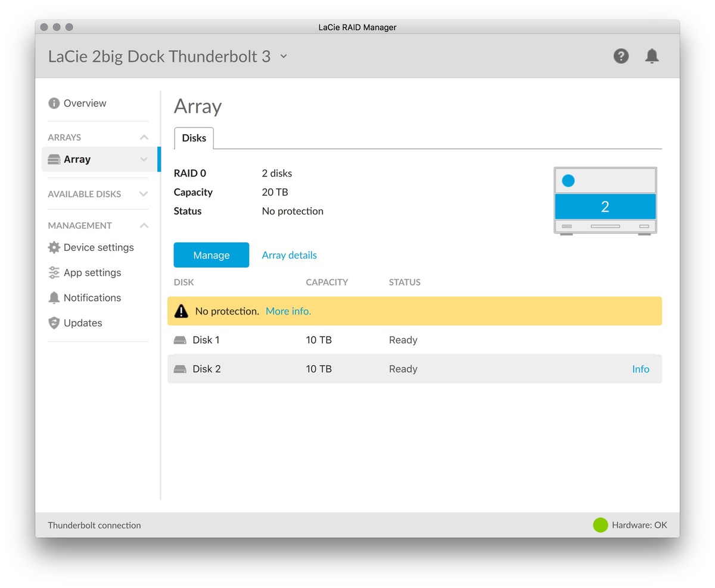Select the Disk 2 row name
The height and width of the screenshot is (588, 715).
207,369
